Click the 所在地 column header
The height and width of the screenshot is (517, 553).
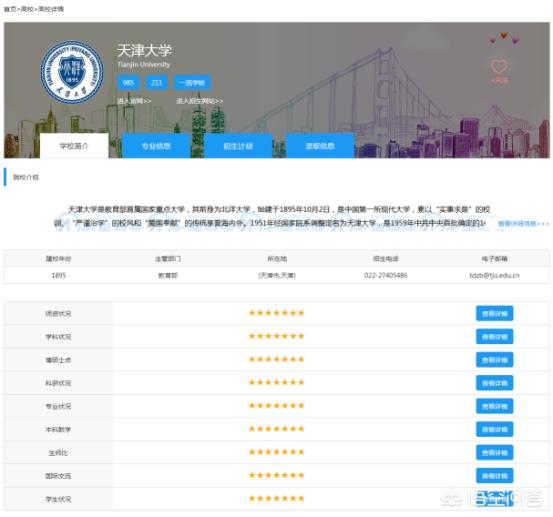pyautogui.click(x=277, y=259)
